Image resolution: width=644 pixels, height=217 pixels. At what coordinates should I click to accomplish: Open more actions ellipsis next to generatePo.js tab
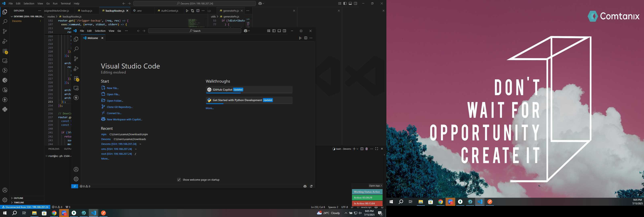pos(248,11)
